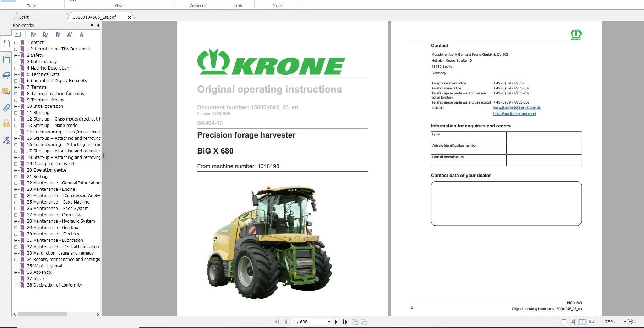
Task: Open the page number dropdown
Action: (329, 322)
